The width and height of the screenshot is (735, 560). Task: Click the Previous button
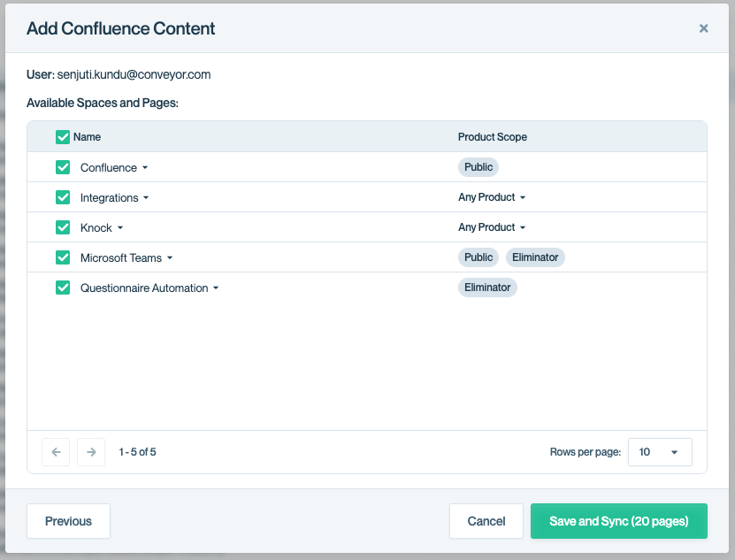pos(68,521)
